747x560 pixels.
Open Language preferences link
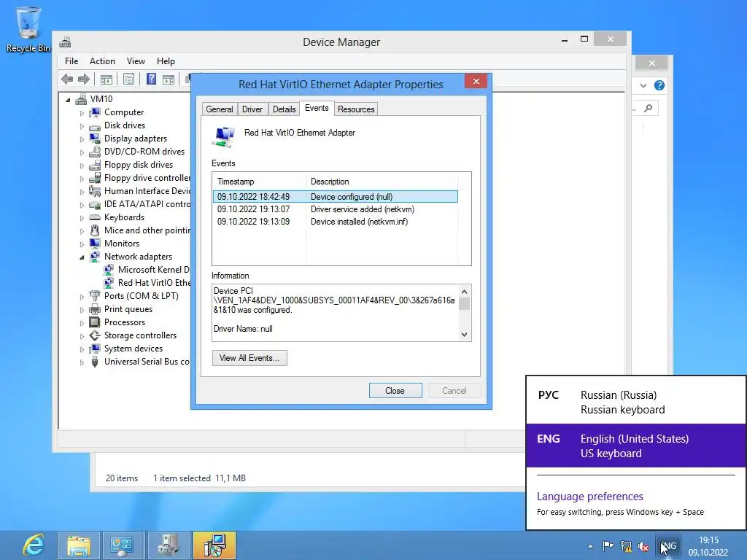pos(589,496)
